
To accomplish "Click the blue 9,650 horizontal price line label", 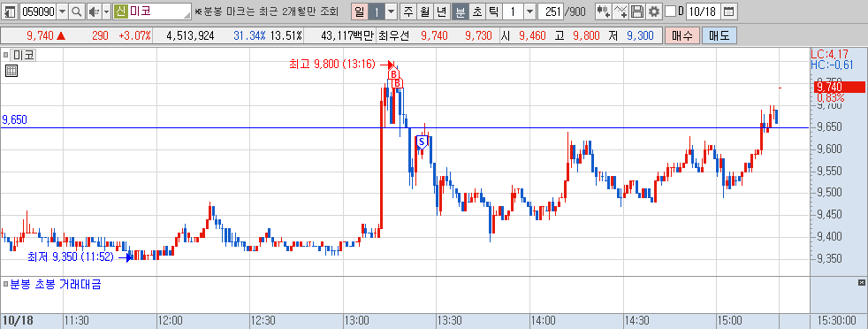I will point(15,119).
